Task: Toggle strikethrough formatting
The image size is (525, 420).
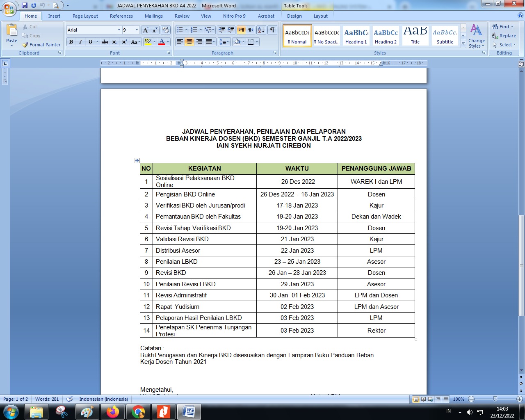Action: [x=105, y=42]
